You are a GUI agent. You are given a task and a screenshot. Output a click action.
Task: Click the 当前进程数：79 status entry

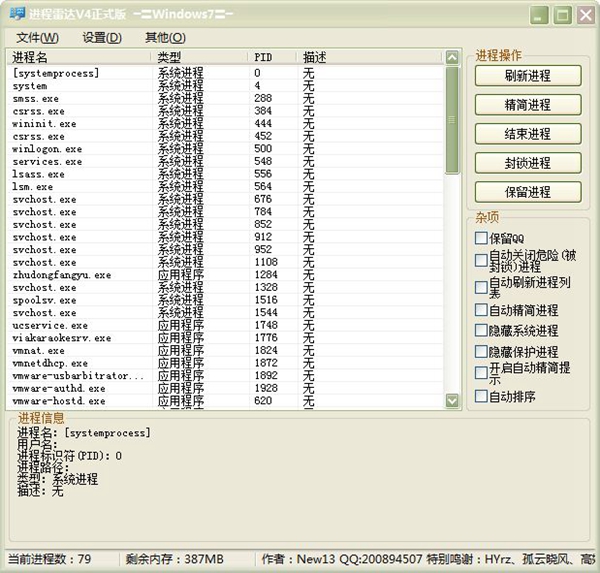pos(50,559)
